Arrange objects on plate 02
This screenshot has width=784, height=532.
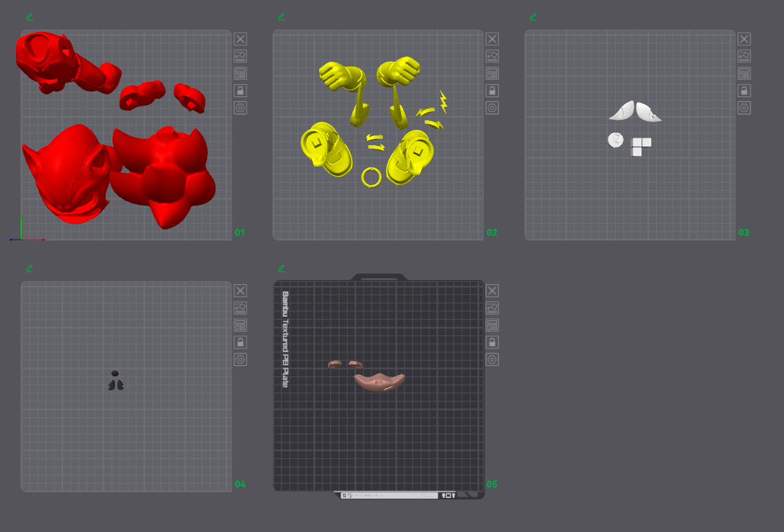click(493, 74)
